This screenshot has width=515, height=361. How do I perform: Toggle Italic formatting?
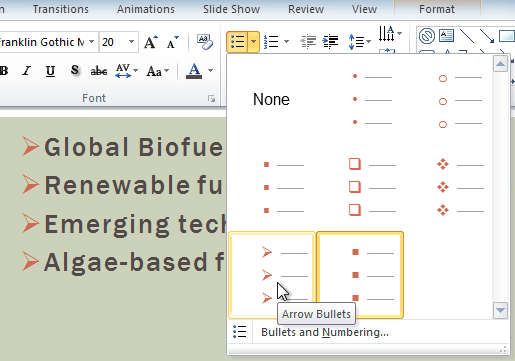point(26,71)
